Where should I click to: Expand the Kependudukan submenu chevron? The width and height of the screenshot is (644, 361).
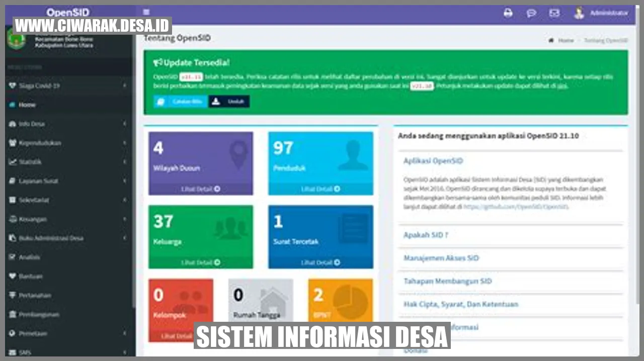pyautogui.click(x=124, y=143)
